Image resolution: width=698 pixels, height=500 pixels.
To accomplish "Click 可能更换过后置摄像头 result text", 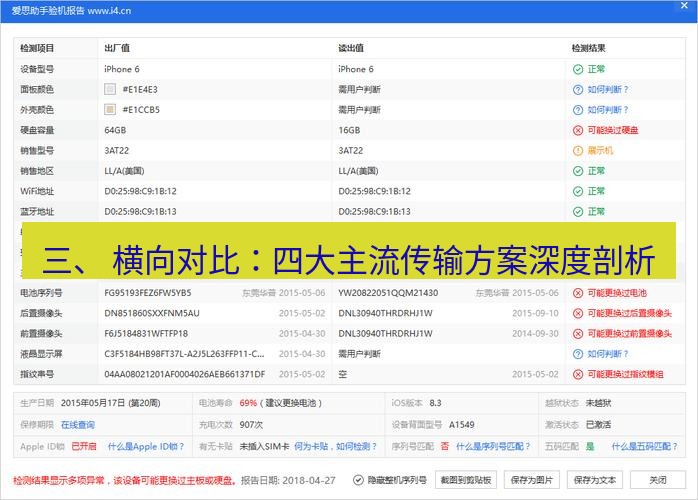I will click(x=629, y=313).
